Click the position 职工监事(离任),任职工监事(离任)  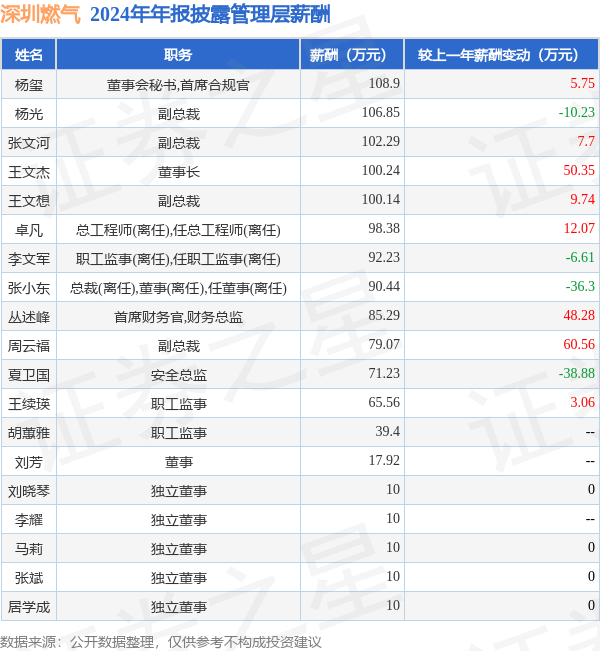click(178, 259)
